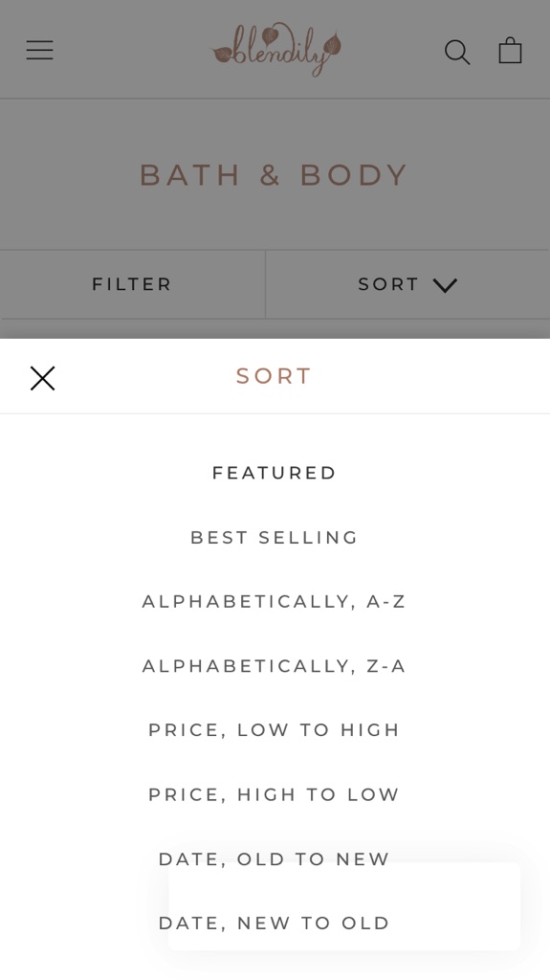Sort Alphabetically, A-Z
This screenshot has height=980, width=550.
(275, 602)
